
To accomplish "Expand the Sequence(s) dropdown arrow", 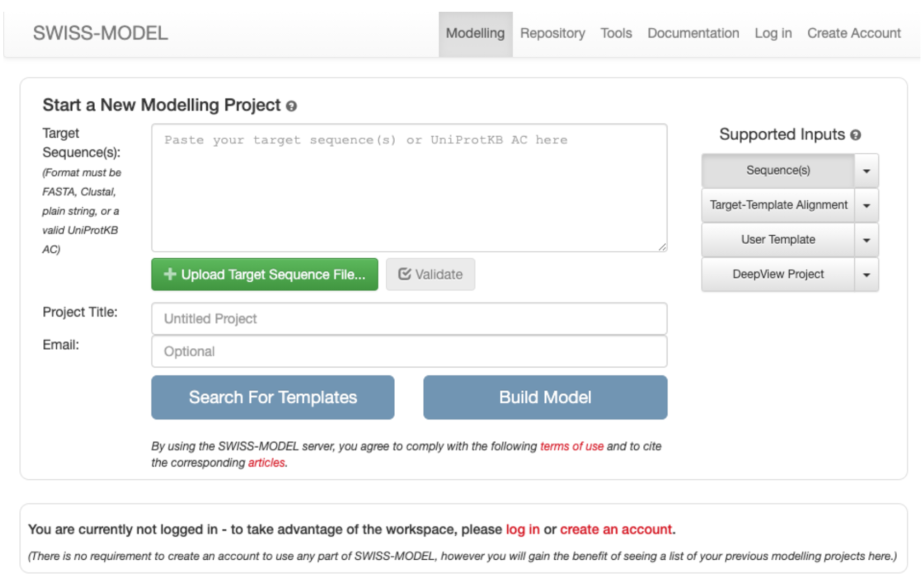I will pos(866,171).
